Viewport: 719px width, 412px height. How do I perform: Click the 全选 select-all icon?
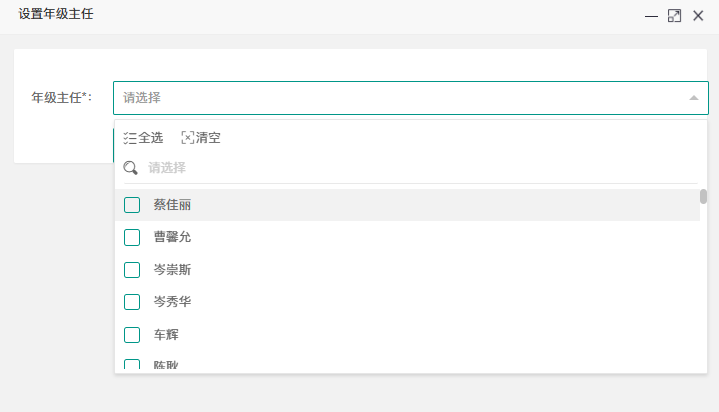(130, 138)
